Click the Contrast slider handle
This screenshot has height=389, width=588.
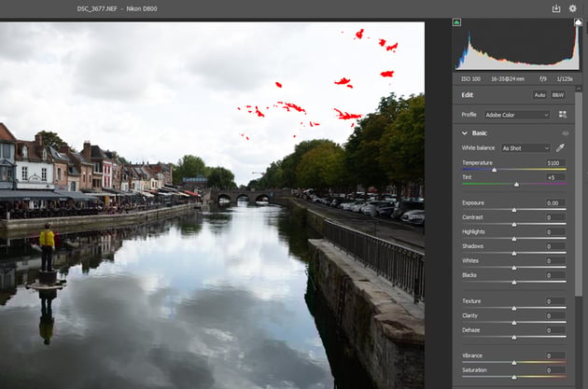[513, 225]
